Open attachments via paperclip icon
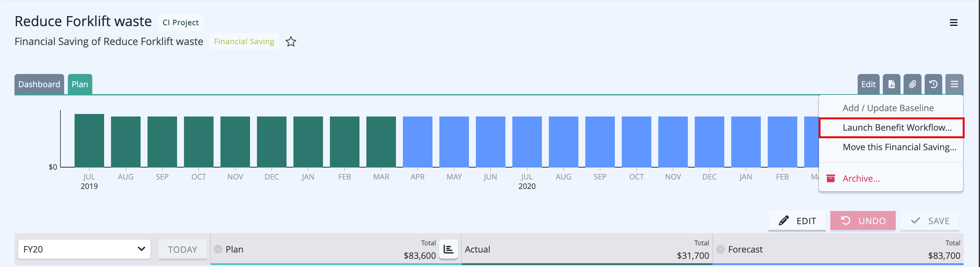Image resolution: width=980 pixels, height=267 pixels. click(x=912, y=84)
